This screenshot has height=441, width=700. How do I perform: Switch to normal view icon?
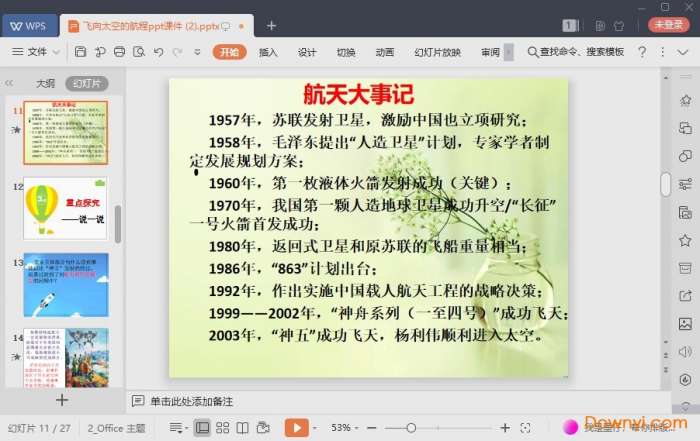point(202,428)
